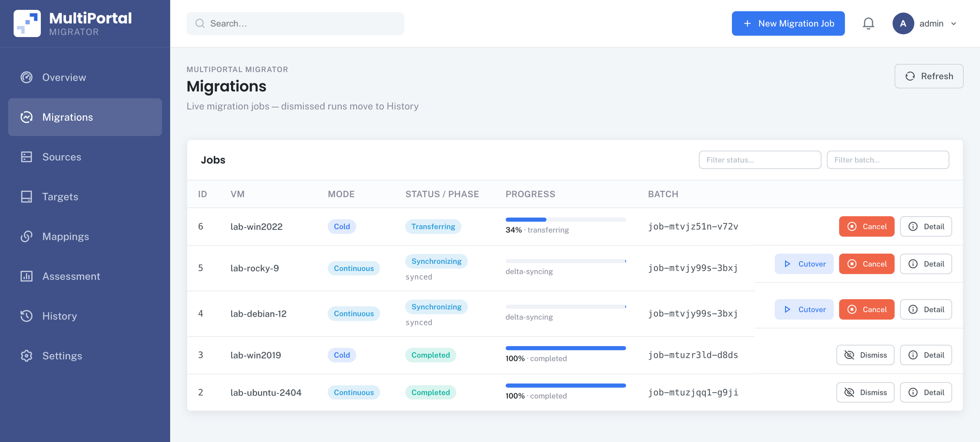The height and width of the screenshot is (442, 980).
Task: Click the MODE column header
Action: (x=341, y=194)
